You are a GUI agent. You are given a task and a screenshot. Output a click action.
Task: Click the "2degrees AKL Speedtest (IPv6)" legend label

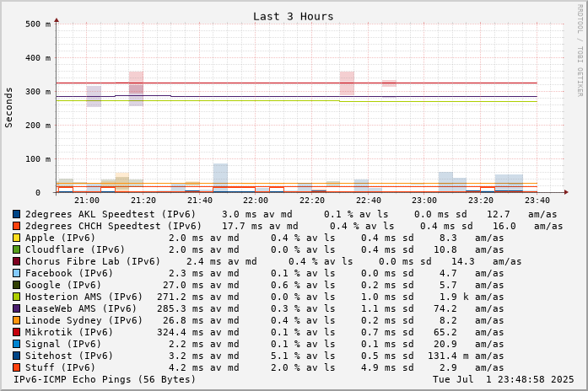[x=111, y=214]
